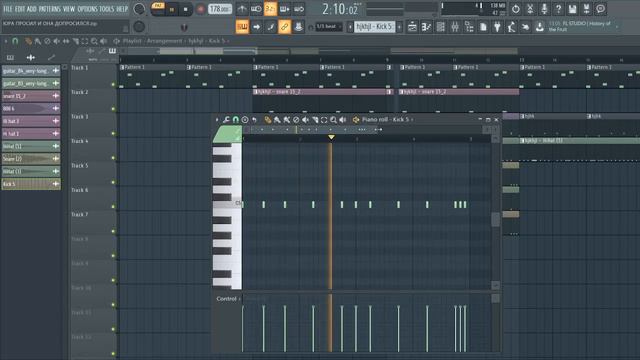
Task: Click the arrow auto-scroll button
Action: 256,27
